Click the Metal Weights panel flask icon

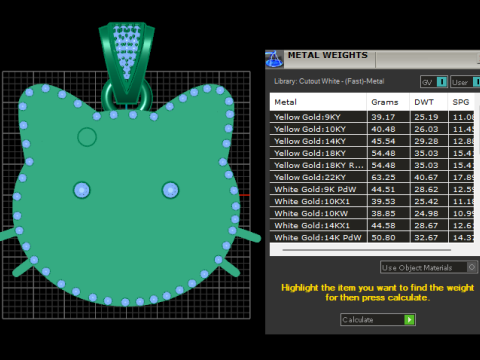coord(274,59)
